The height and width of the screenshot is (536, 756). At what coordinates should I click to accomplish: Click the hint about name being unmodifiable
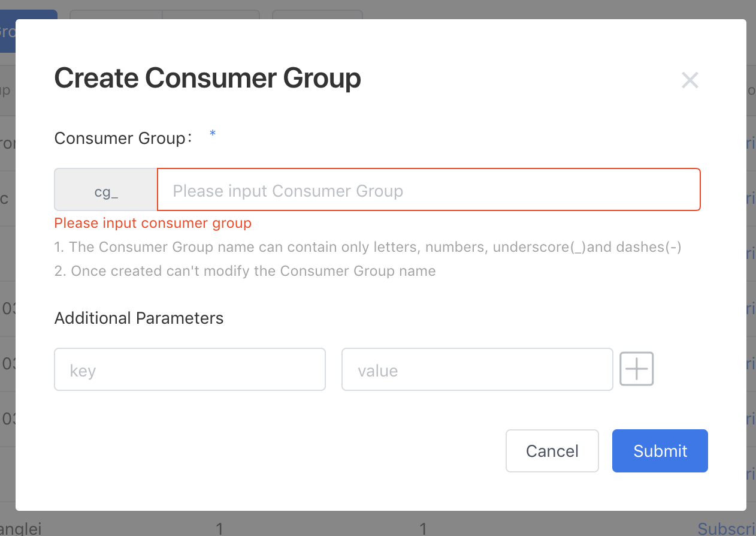pos(245,271)
